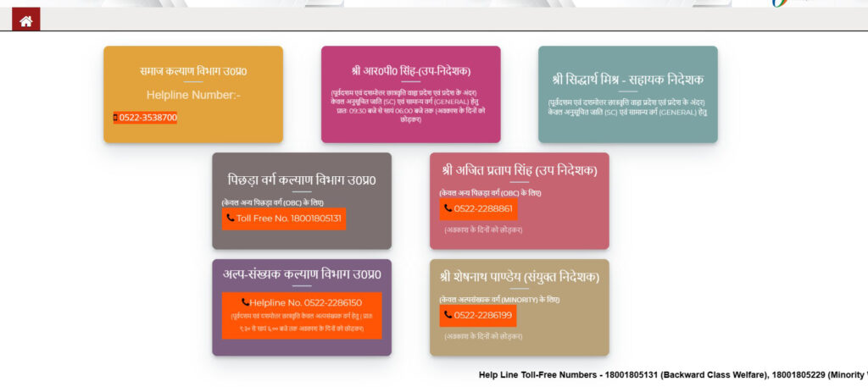868x387 pixels.
Task: Click the अल्प-संख्यक कल्याण विभाग heading
Action: click(x=301, y=274)
